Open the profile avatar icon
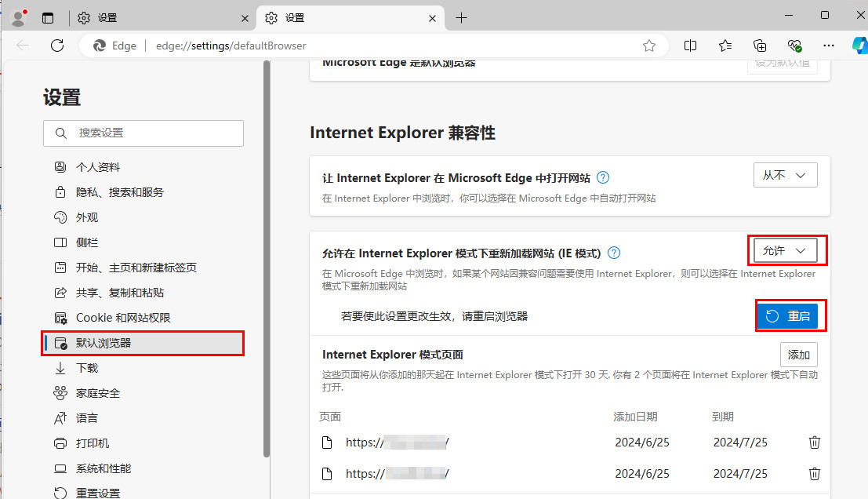Screen dimensions: 868x499 (19, 18)
